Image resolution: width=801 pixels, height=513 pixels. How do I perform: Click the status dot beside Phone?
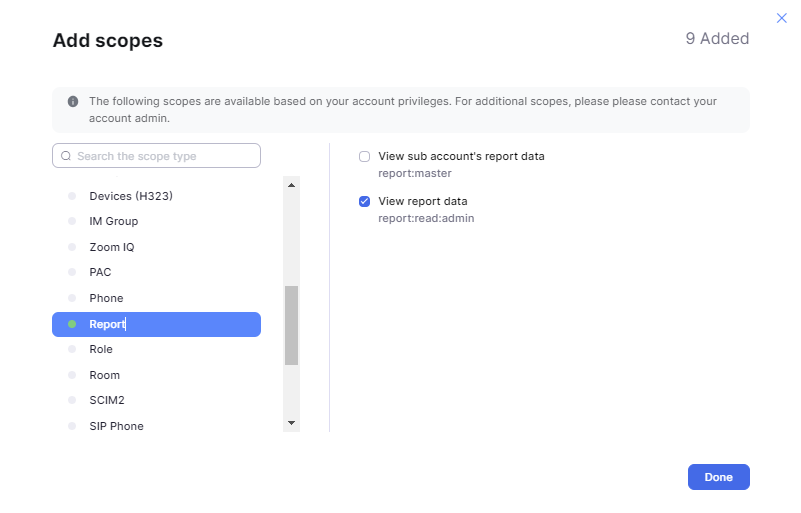72,298
